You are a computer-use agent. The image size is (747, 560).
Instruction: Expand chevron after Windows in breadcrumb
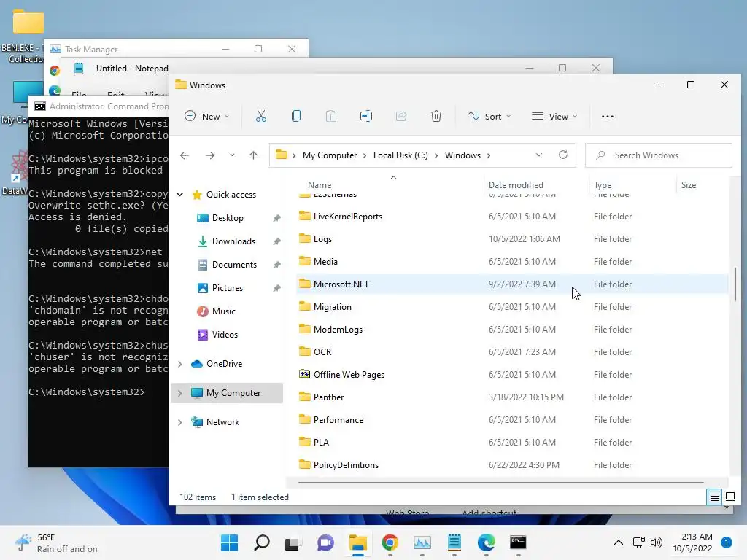click(x=489, y=155)
